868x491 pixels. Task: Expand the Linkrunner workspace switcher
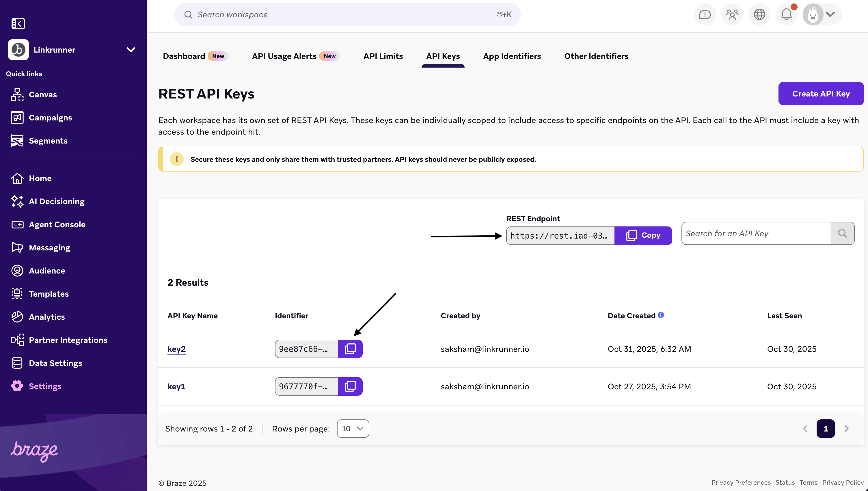pyautogui.click(x=131, y=50)
